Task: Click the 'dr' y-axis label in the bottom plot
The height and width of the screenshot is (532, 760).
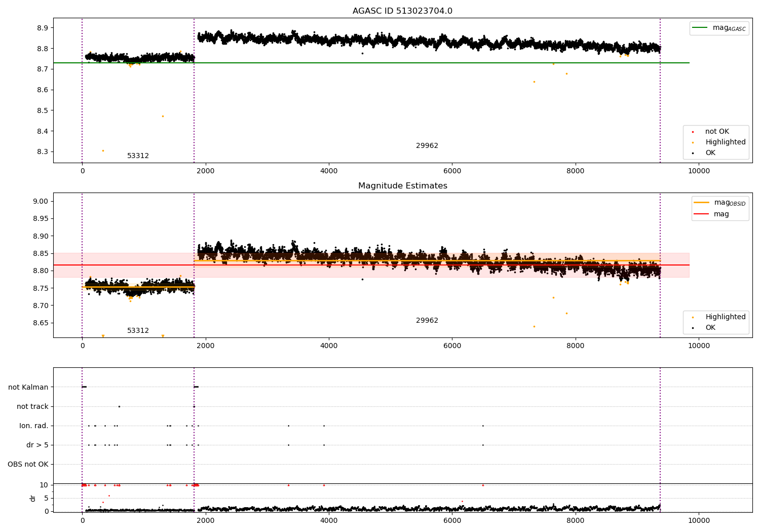Action: coord(33,498)
